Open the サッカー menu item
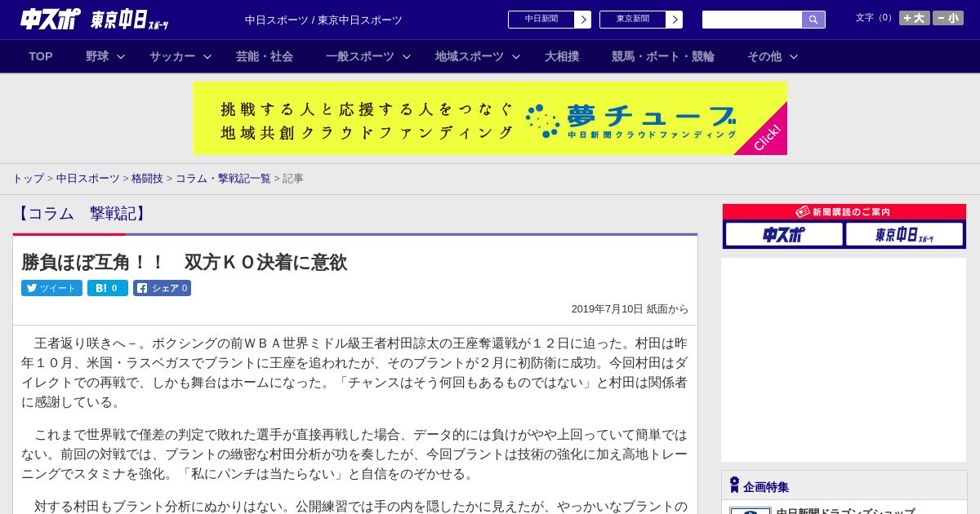The image size is (980, 514). (x=172, y=56)
